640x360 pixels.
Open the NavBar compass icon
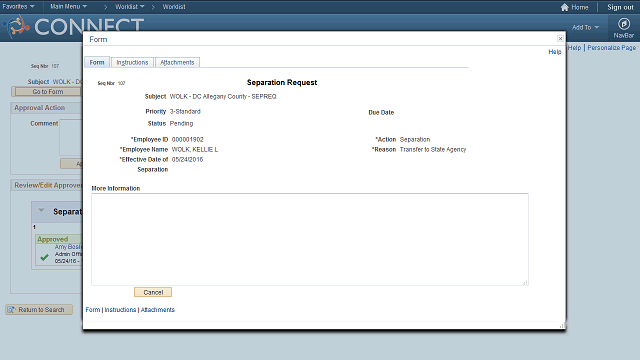point(623,24)
